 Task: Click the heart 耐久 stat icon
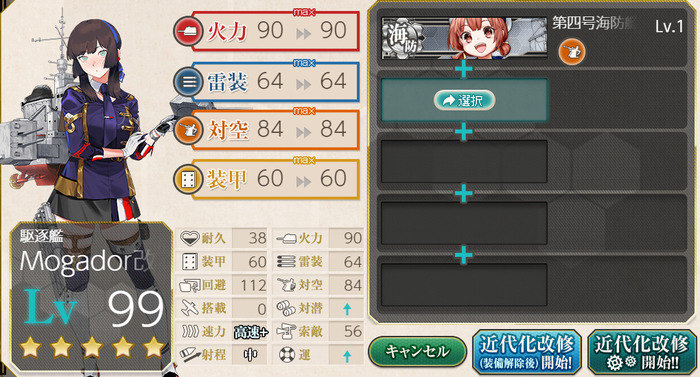tap(190, 238)
